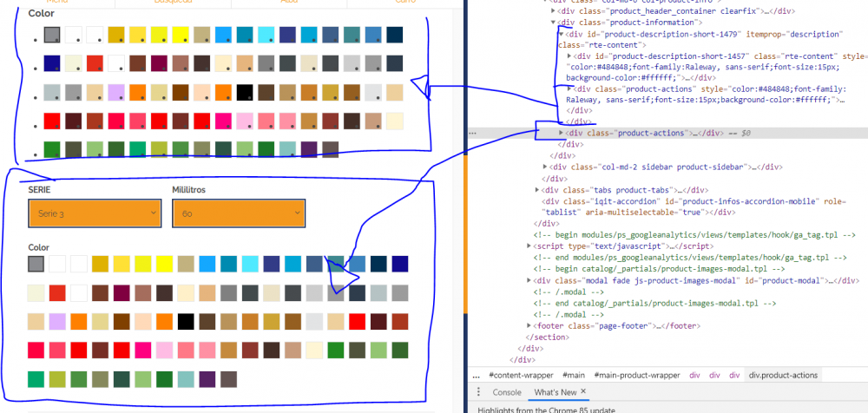This screenshot has width=868, height=413.
Task: Pick the black swatch in the upper Color list
Action: click(x=244, y=92)
